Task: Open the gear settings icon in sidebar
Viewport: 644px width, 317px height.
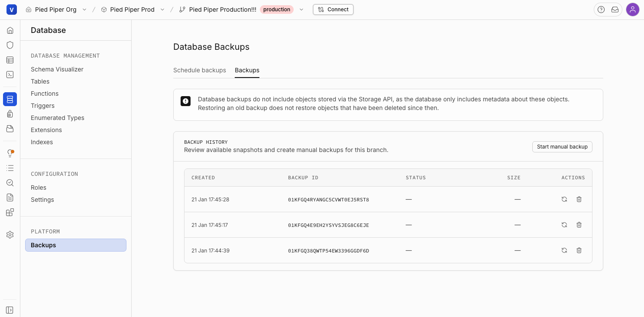Action: 10,235
